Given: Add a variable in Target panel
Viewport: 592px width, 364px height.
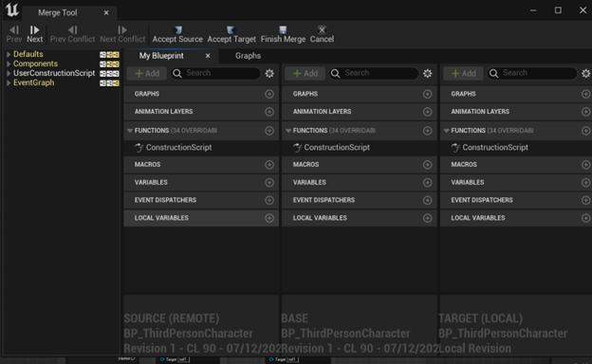Looking at the screenshot, I should [585, 183].
